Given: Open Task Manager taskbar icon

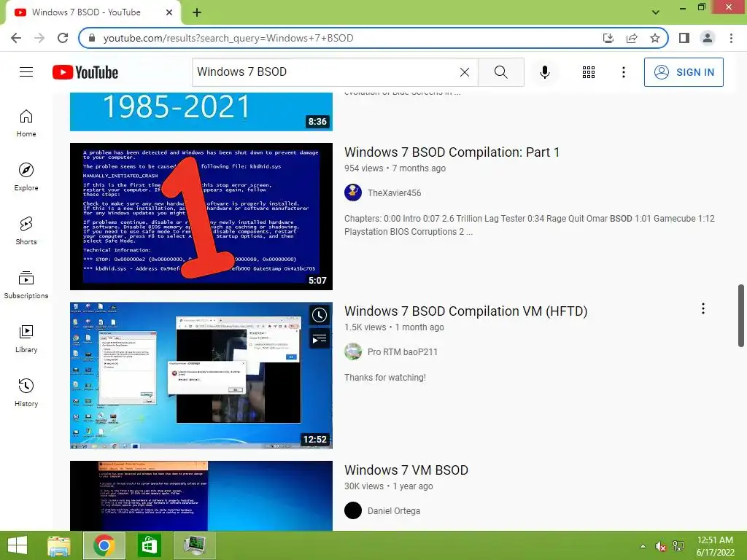Looking at the screenshot, I should (194, 545).
